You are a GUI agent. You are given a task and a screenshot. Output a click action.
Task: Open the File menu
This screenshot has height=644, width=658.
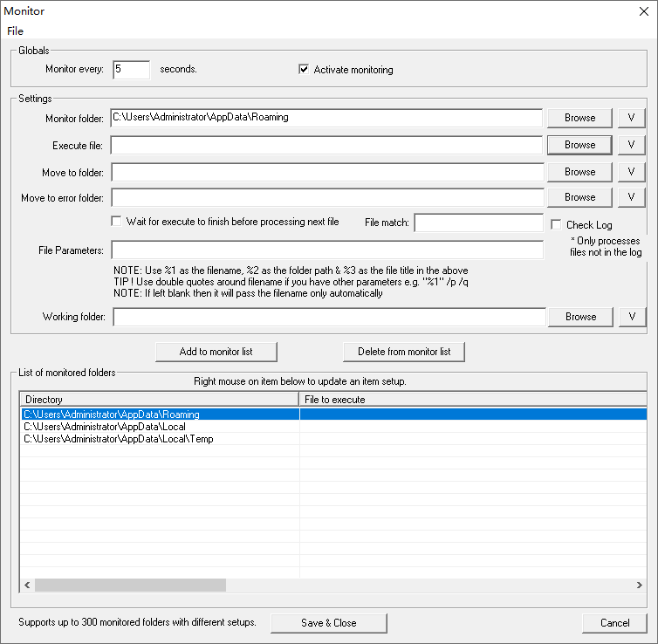point(15,31)
